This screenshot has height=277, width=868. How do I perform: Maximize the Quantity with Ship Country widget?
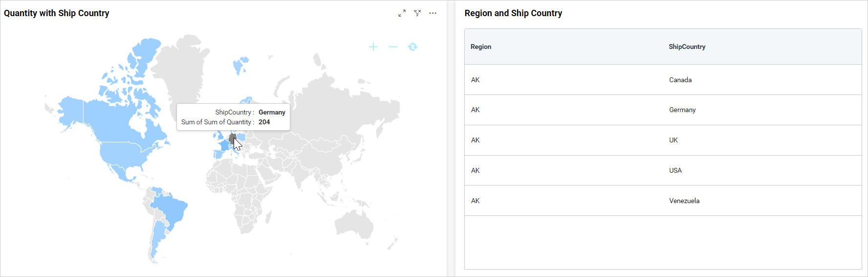point(402,13)
